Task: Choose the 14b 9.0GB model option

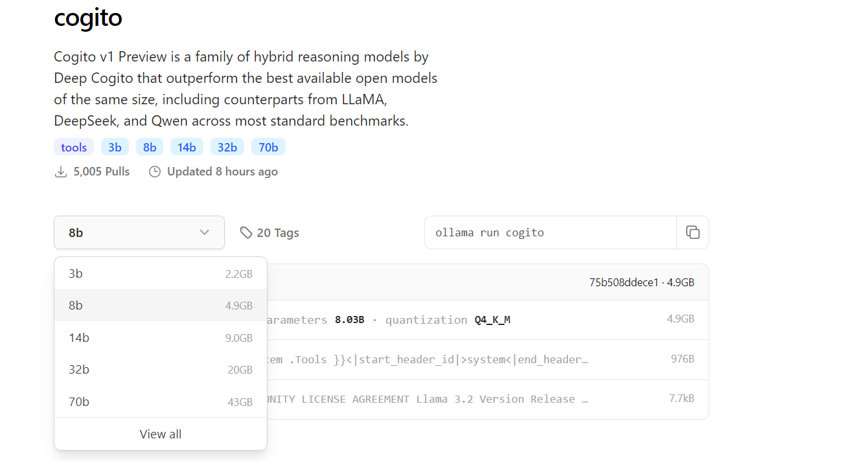Action: pos(161,337)
